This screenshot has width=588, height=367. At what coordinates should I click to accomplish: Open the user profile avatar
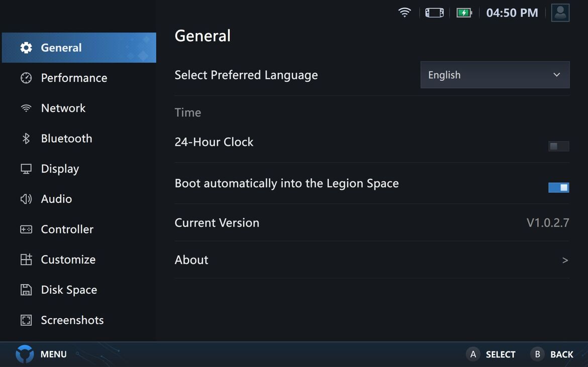pos(560,13)
